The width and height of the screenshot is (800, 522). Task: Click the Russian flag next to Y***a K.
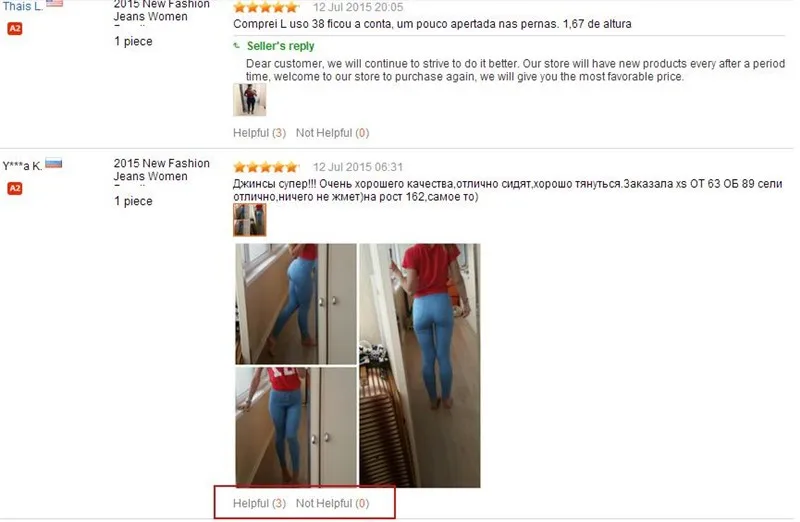pos(54,163)
